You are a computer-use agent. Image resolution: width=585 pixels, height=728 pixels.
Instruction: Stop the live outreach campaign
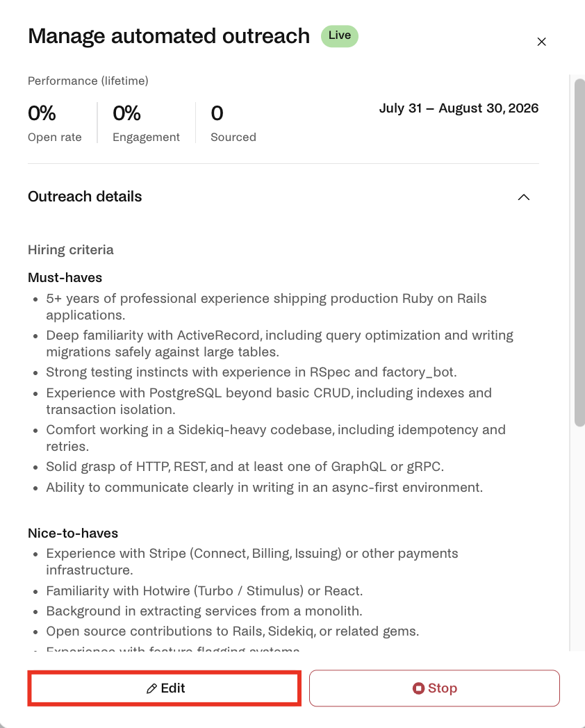[x=434, y=688]
